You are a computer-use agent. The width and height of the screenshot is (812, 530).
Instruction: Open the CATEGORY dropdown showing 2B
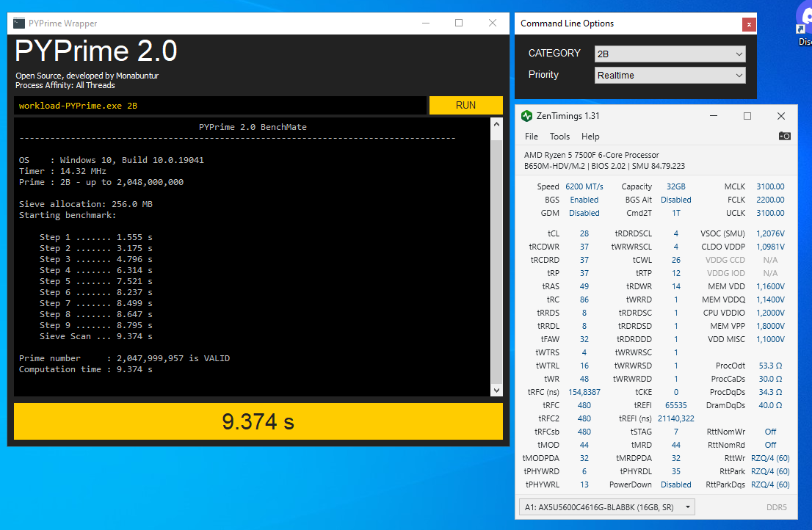670,54
